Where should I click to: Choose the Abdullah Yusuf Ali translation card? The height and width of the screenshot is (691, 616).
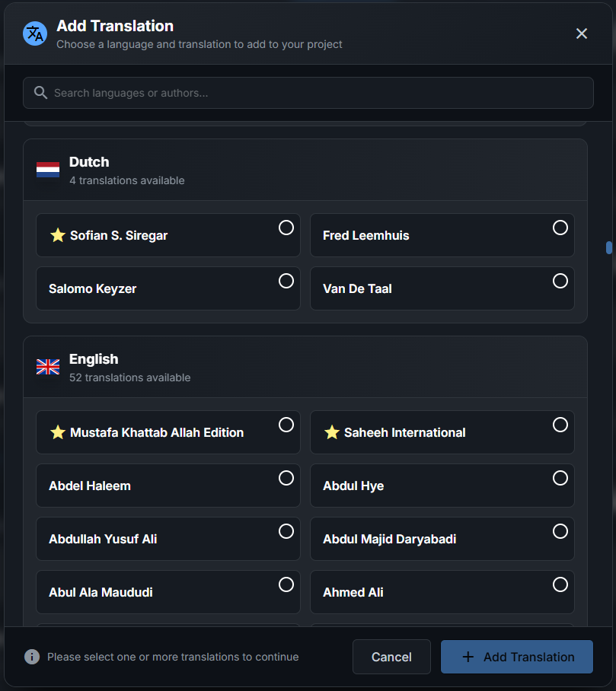pyautogui.click(x=168, y=539)
